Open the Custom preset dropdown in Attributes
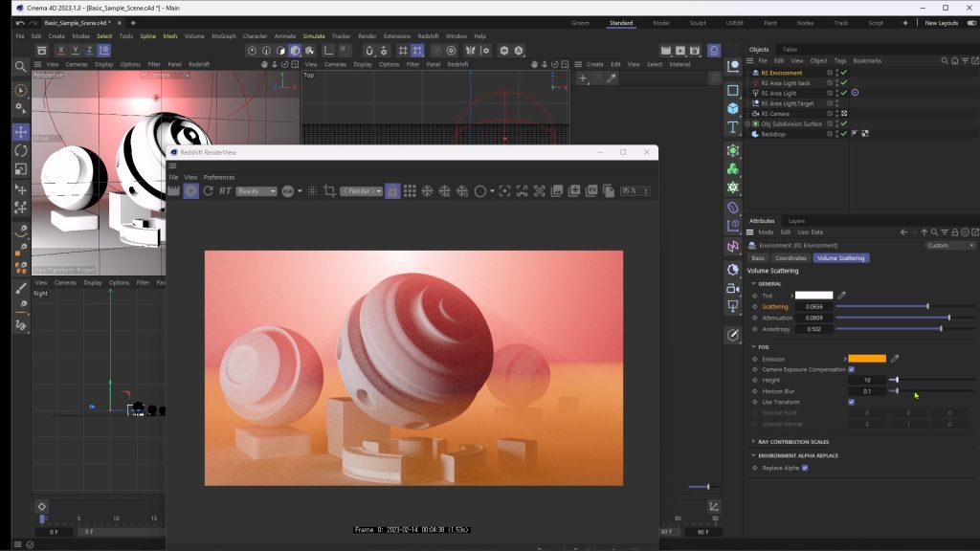980x551 pixels. [950, 246]
